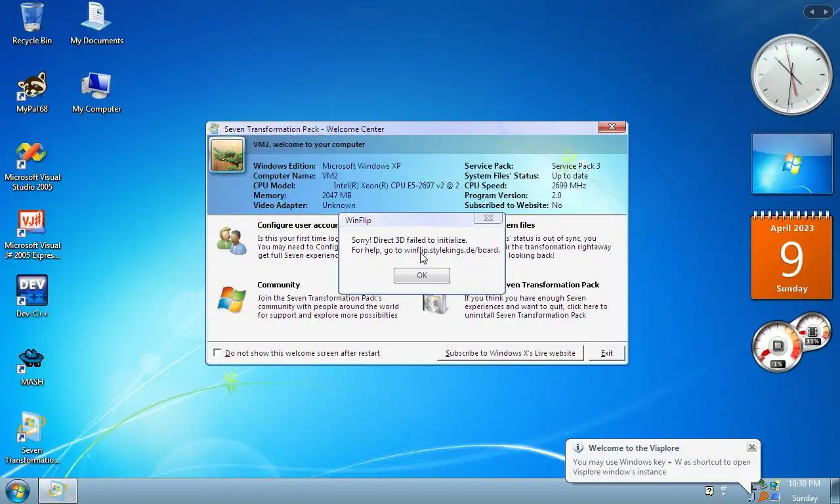Click the bonsai user account picture

[x=227, y=155]
